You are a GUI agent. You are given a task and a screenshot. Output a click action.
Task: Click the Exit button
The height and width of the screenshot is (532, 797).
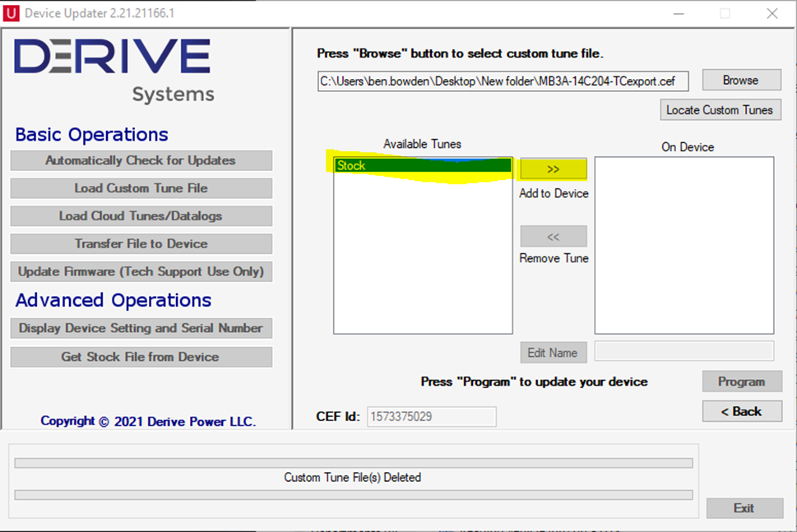click(x=744, y=508)
